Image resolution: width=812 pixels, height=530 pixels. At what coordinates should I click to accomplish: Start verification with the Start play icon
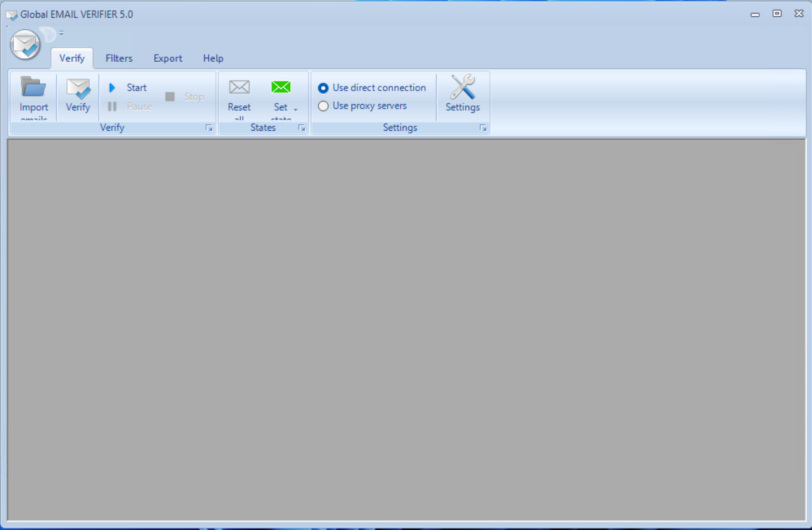[112, 88]
